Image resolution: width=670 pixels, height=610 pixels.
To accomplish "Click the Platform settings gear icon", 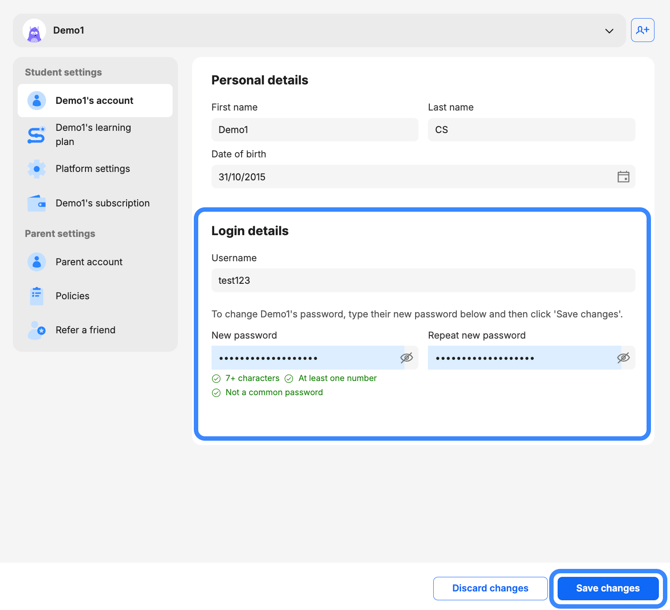I will (37, 169).
